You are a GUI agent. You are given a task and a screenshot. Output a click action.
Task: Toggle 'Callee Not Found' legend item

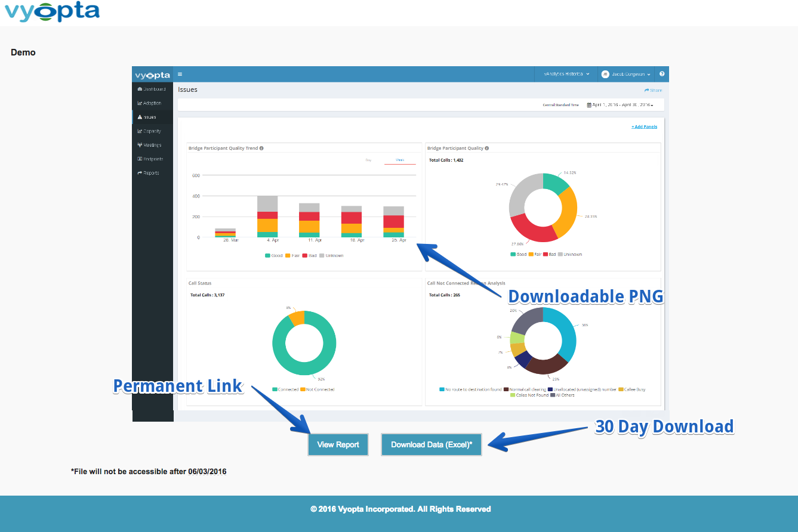[529, 395]
